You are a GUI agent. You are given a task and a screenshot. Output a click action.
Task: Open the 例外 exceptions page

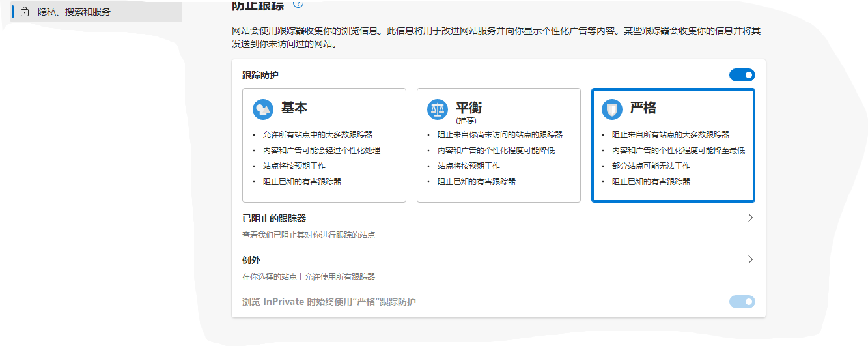[x=499, y=267]
